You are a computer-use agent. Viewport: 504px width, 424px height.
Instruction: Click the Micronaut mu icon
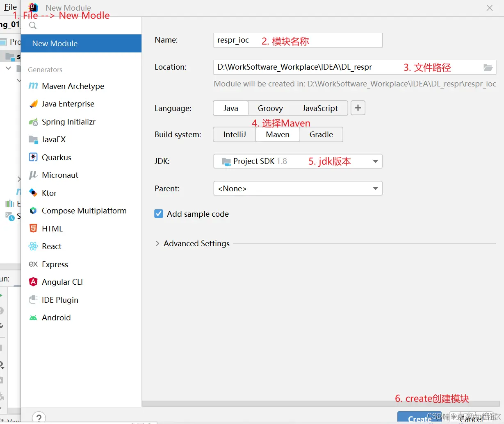(x=33, y=175)
